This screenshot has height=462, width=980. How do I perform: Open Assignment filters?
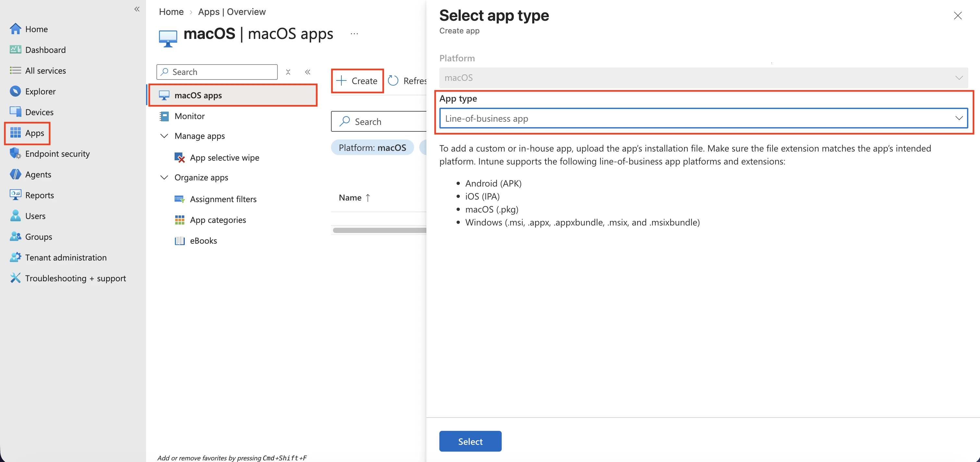coord(215,199)
